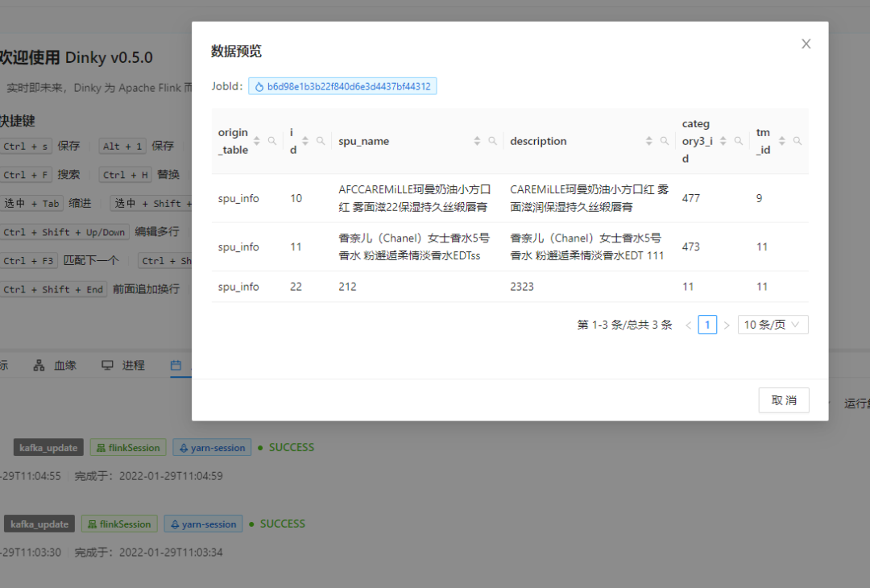Sort by category3_id sorter arrows
Image resolution: width=870 pixels, height=588 pixels.
(723, 141)
